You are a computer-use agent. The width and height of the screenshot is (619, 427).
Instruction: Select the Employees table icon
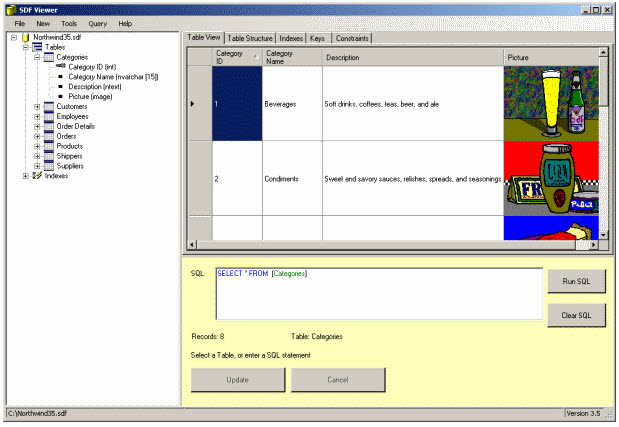point(49,116)
